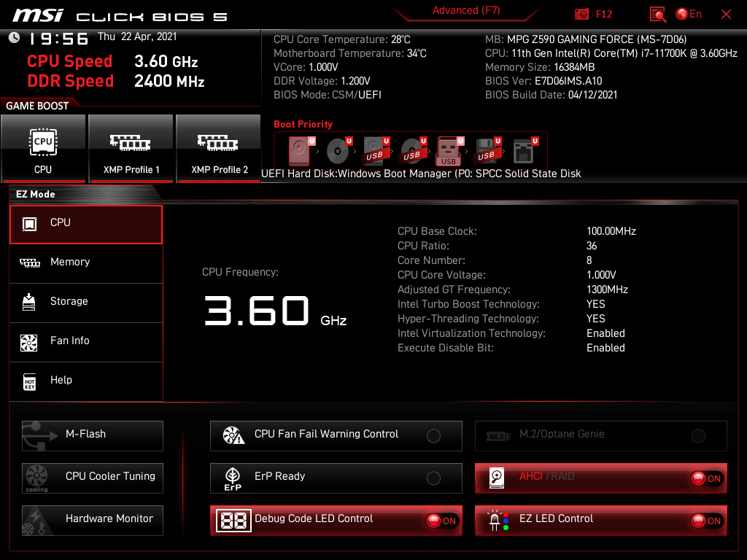The width and height of the screenshot is (747, 560).
Task: Select the hard disk boot device icon
Action: click(x=300, y=150)
